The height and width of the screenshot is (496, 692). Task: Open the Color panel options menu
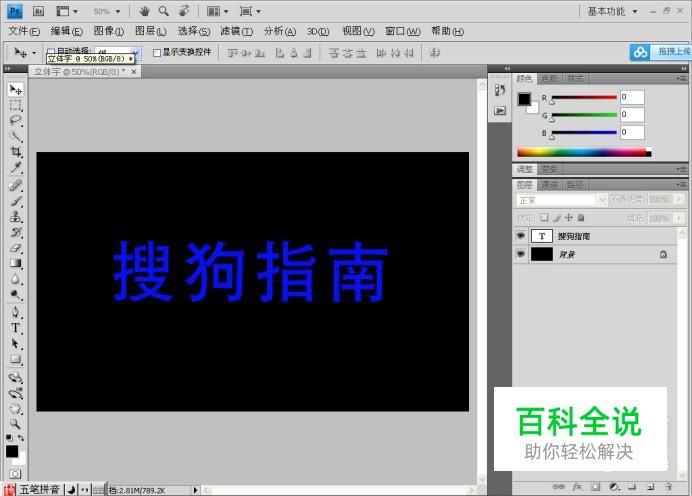point(681,79)
